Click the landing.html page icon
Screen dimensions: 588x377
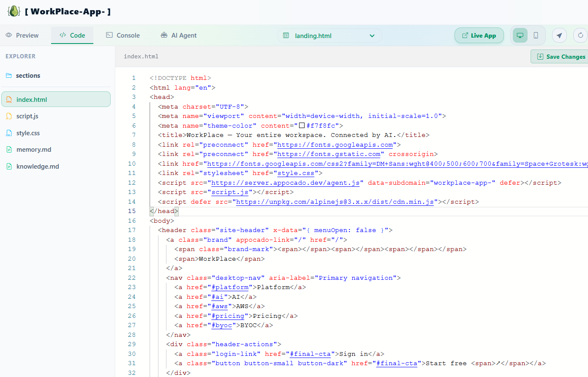coord(286,36)
